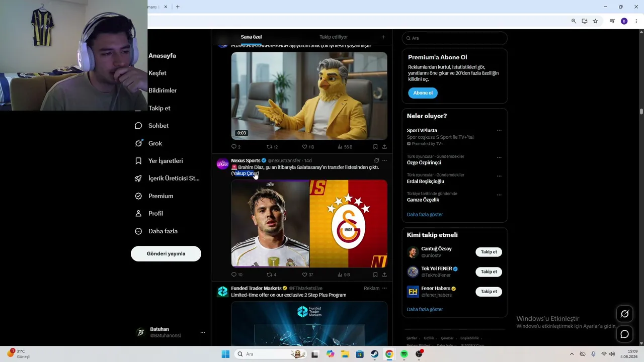Open Keşfet in the sidebar
Screen dimensions: 644x362
pos(157,73)
